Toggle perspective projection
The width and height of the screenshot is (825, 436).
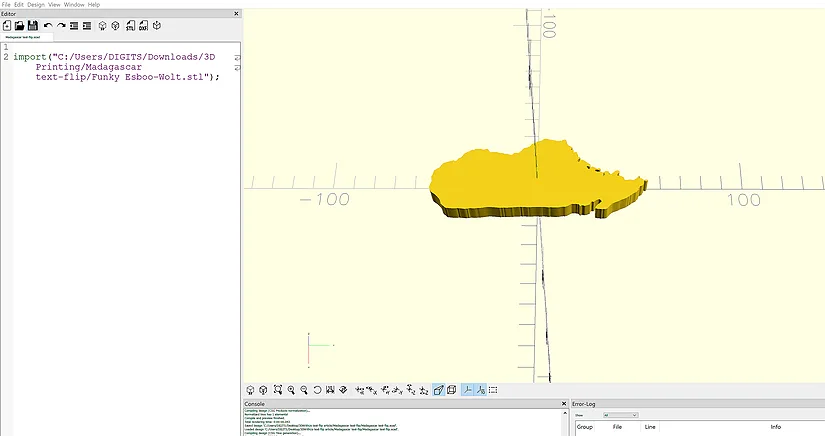[x=438, y=390]
